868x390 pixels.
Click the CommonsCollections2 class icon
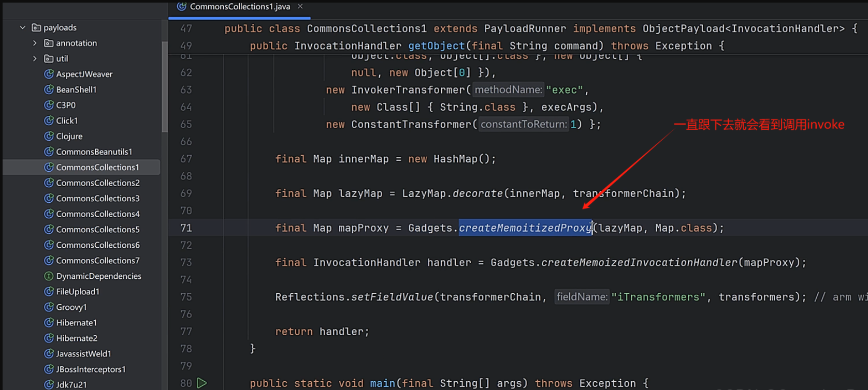pos(49,183)
